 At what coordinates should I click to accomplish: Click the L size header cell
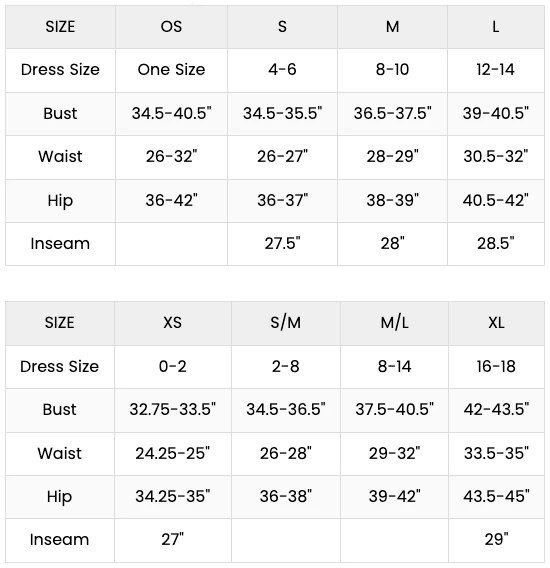pyautogui.click(x=496, y=27)
